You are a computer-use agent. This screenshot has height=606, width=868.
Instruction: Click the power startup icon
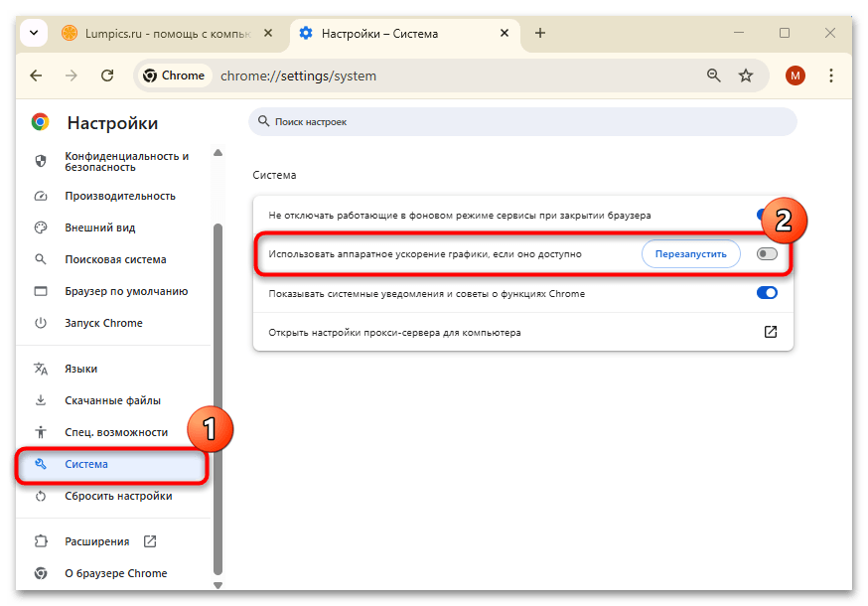click(x=41, y=323)
